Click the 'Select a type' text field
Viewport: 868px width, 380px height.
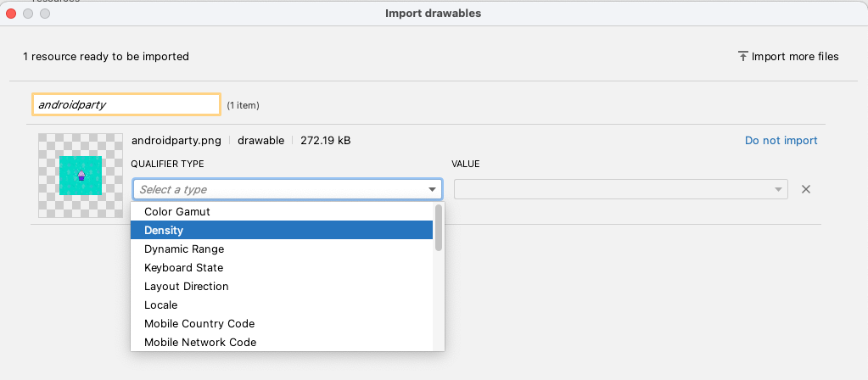[278, 190]
